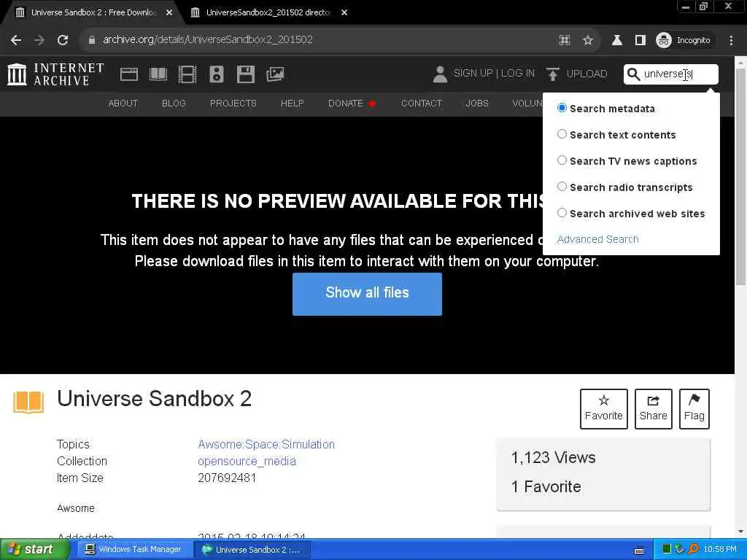The height and width of the screenshot is (560, 747).
Task: Select Search text contents option
Action: point(562,134)
